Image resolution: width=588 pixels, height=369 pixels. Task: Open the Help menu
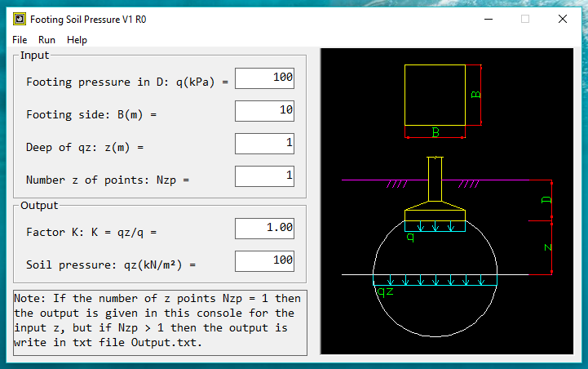[77, 40]
